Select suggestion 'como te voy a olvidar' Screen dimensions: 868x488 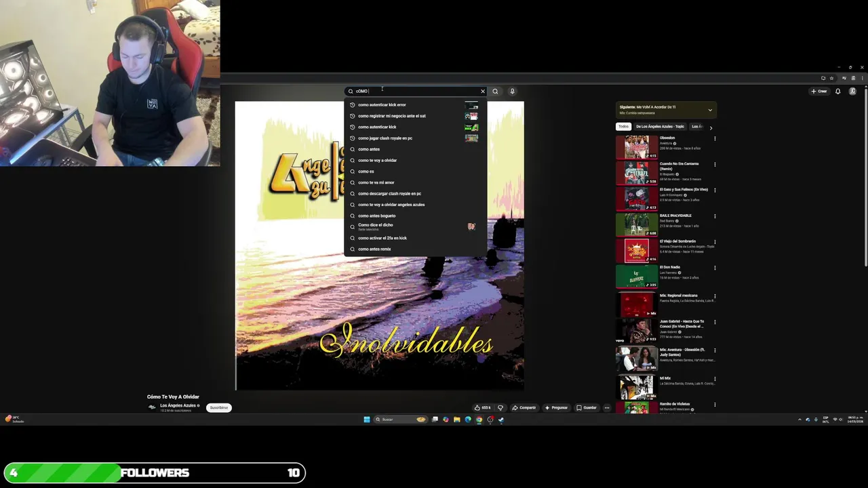[x=415, y=161]
